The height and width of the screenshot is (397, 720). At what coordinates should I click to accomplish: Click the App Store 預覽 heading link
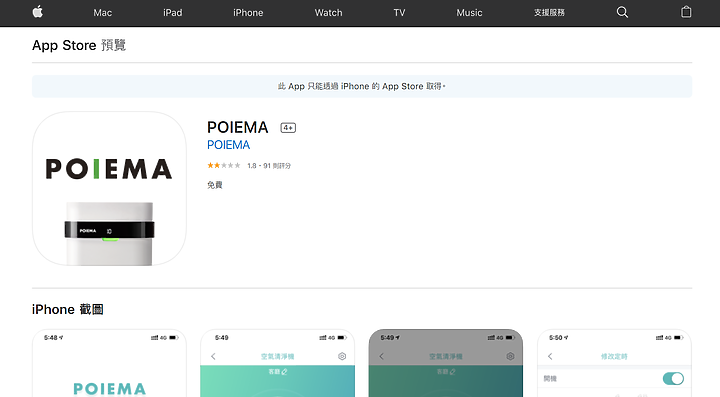pyautogui.click(x=79, y=45)
